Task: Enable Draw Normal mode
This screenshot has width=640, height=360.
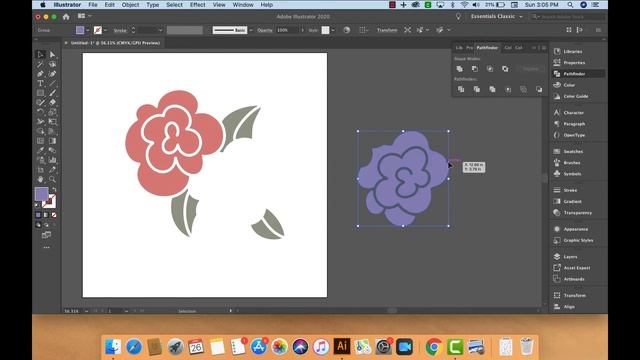Action: point(38,225)
